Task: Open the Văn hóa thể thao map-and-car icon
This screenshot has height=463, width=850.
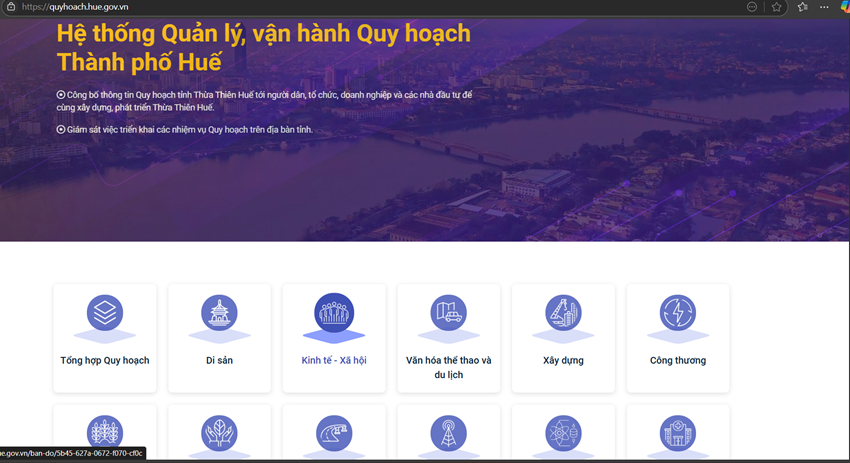Action: pos(448,313)
